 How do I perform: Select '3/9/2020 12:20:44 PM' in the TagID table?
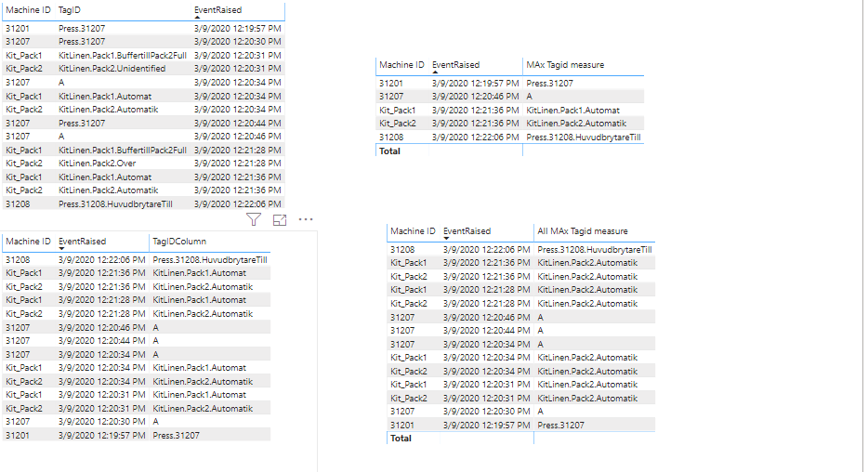point(238,123)
